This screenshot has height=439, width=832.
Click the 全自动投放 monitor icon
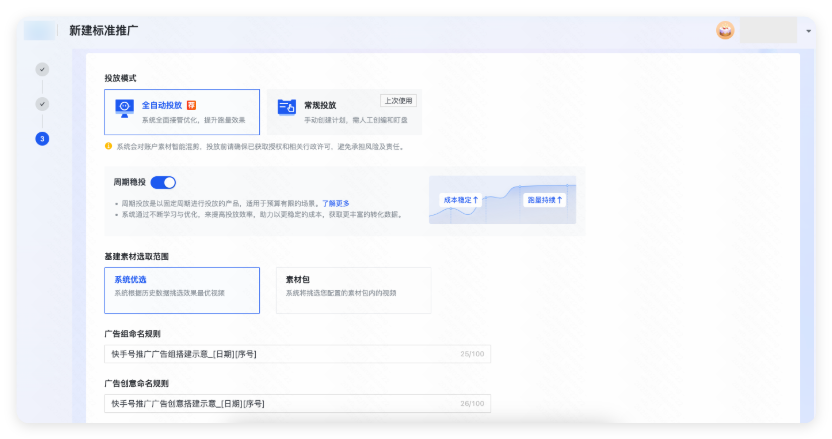(x=125, y=108)
